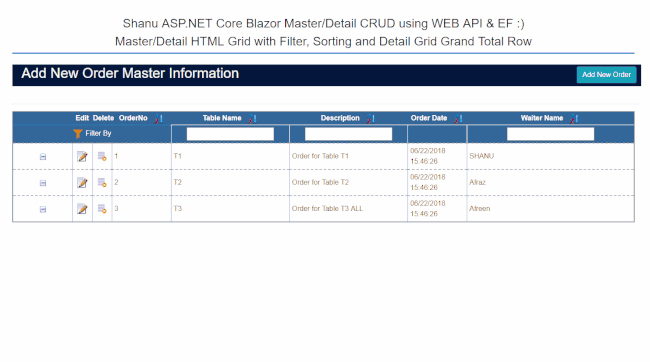
Task: Click 'Order for Table T2' description
Action: (x=320, y=182)
